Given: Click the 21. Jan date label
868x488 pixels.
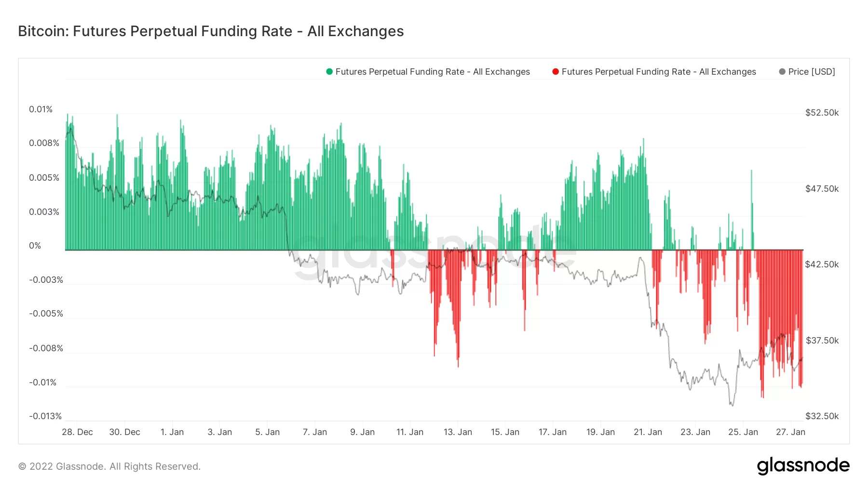Looking at the screenshot, I should tap(648, 432).
